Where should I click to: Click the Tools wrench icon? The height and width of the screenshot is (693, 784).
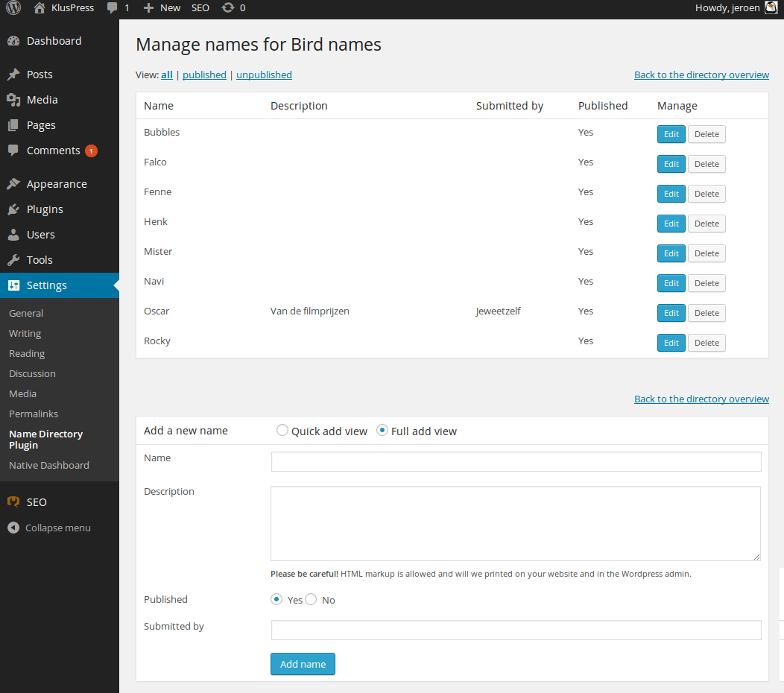tap(13, 260)
